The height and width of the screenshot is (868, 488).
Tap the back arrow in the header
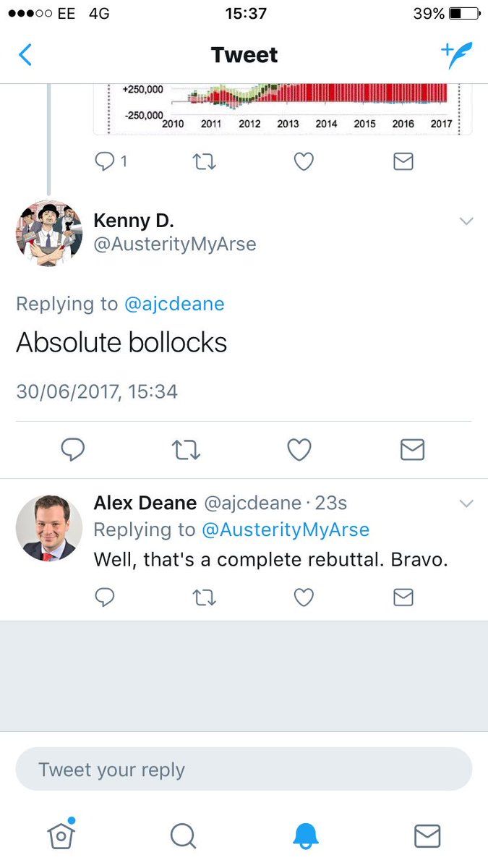25,55
